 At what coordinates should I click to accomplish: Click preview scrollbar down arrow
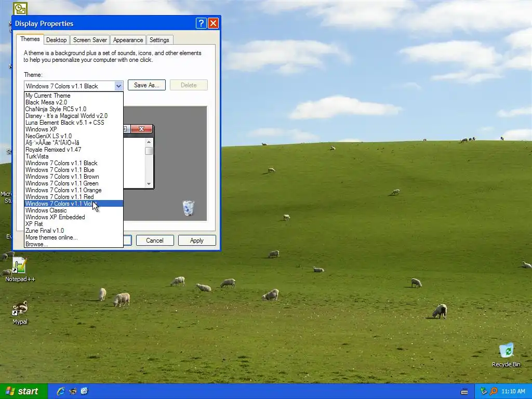click(149, 183)
